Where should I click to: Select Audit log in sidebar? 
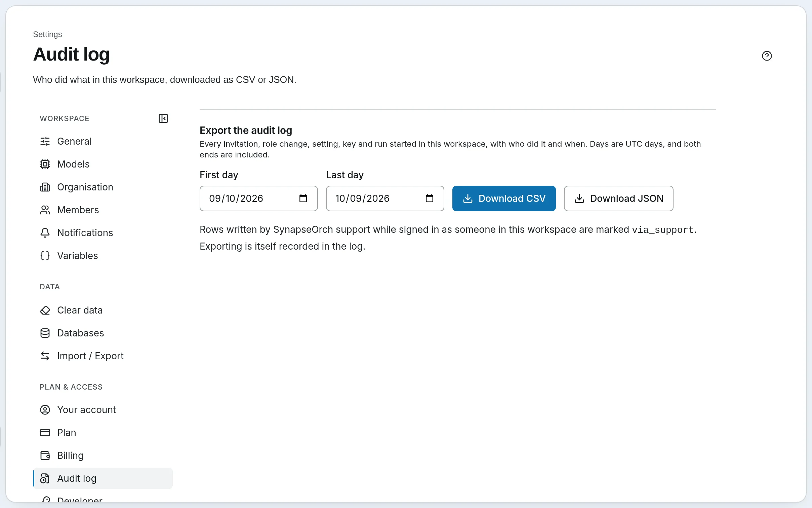pos(103,478)
